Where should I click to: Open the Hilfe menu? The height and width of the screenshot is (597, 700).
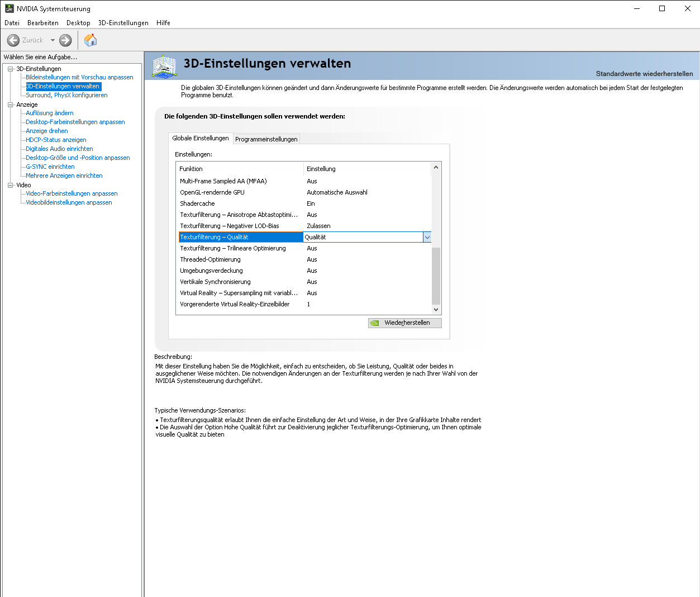point(163,23)
